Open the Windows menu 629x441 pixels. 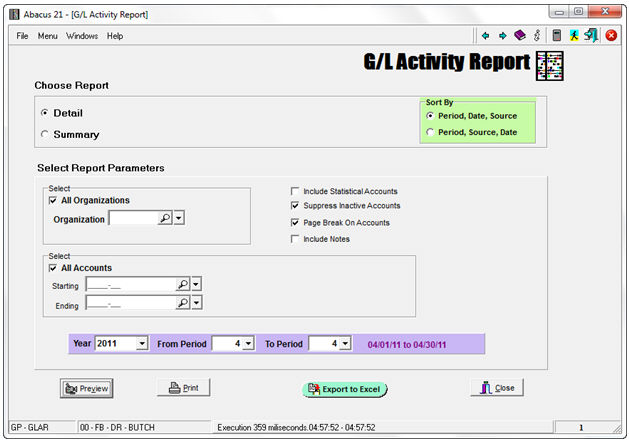(x=82, y=36)
